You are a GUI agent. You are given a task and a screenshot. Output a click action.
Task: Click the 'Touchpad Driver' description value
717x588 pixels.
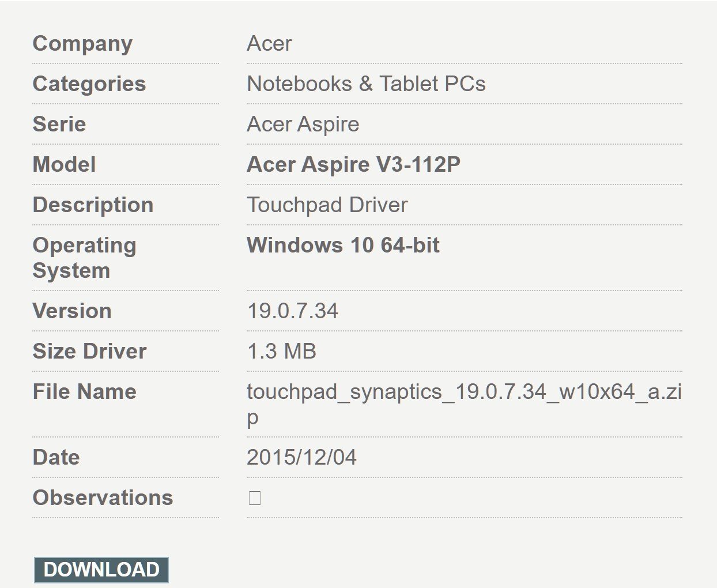327,205
